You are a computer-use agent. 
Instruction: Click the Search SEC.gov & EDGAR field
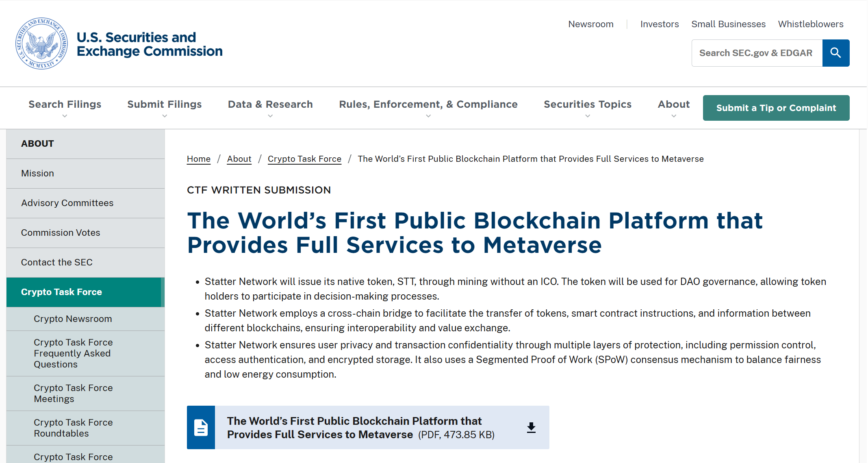click(x=757, y=53)
